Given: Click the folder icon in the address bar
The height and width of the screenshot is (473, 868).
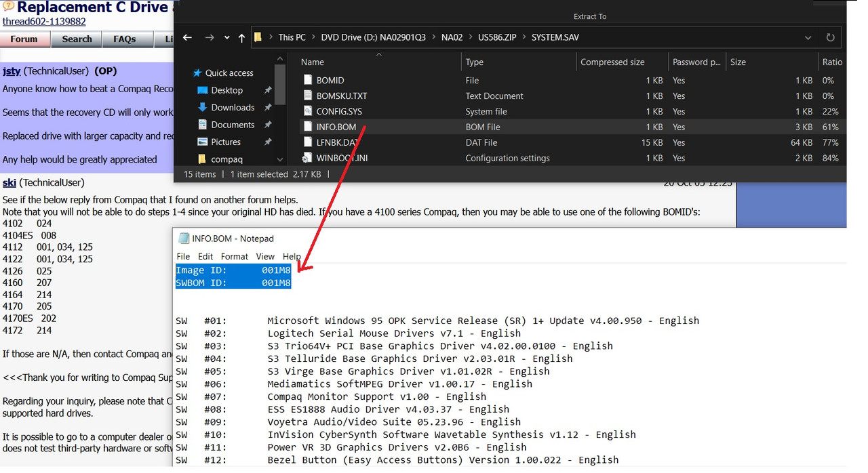Looking at the screenshot, I should (x=258, y=37).
